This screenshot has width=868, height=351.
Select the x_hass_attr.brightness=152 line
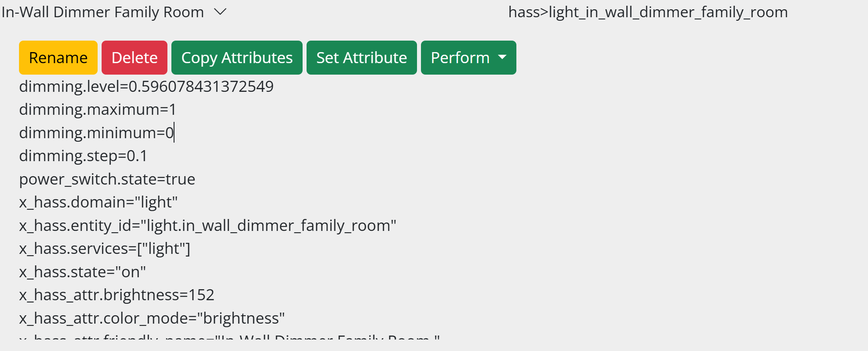point(117,295)
